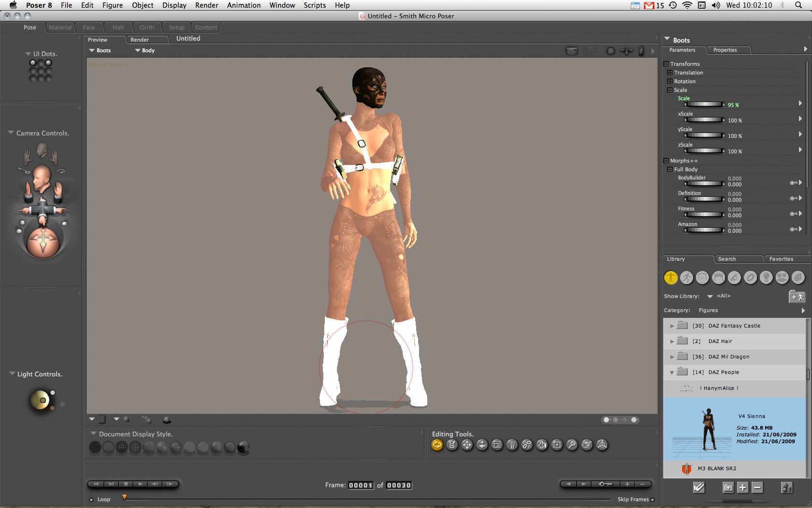Screen dimensions: 812x508
Task: Select the magnifier tool in Editing Tools
Action: click(x=572, y=445)
